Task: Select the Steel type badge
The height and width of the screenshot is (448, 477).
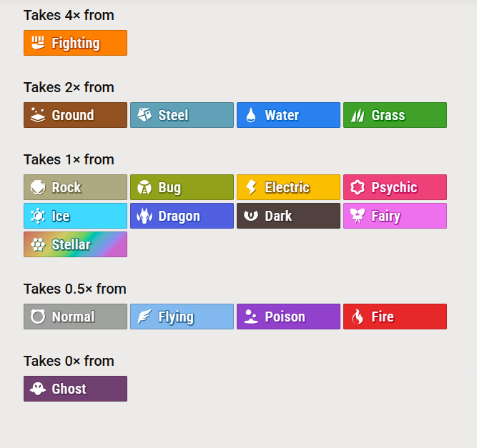Action: [182, 115]
